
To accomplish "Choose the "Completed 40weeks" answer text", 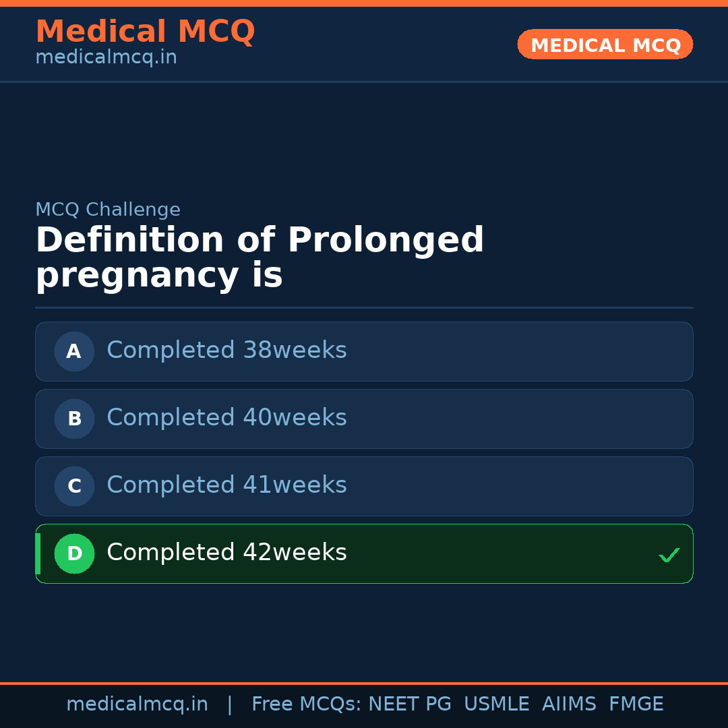I will pyautogui.click(x=226, y=418).
